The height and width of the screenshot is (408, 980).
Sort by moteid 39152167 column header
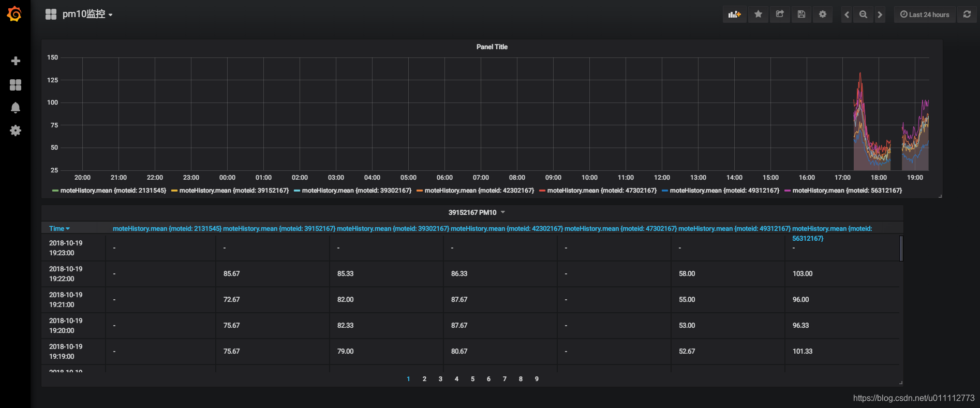[279, 228]
